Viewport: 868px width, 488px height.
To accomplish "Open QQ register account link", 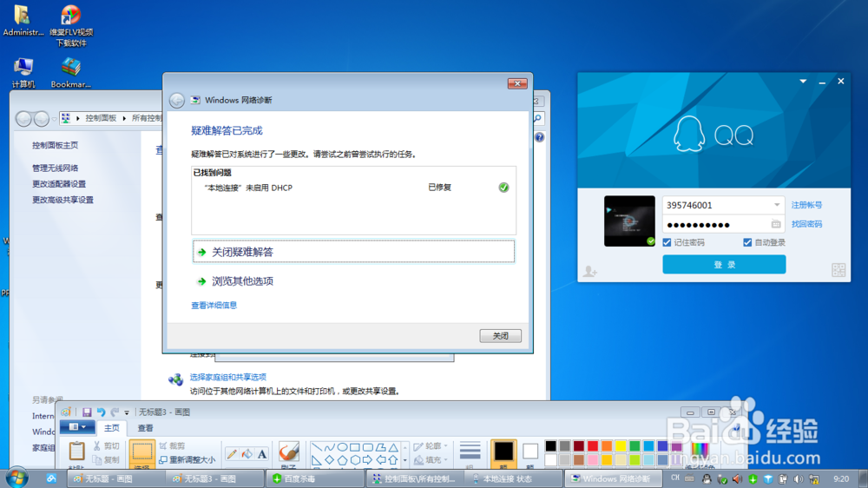I will coord(806,205).
